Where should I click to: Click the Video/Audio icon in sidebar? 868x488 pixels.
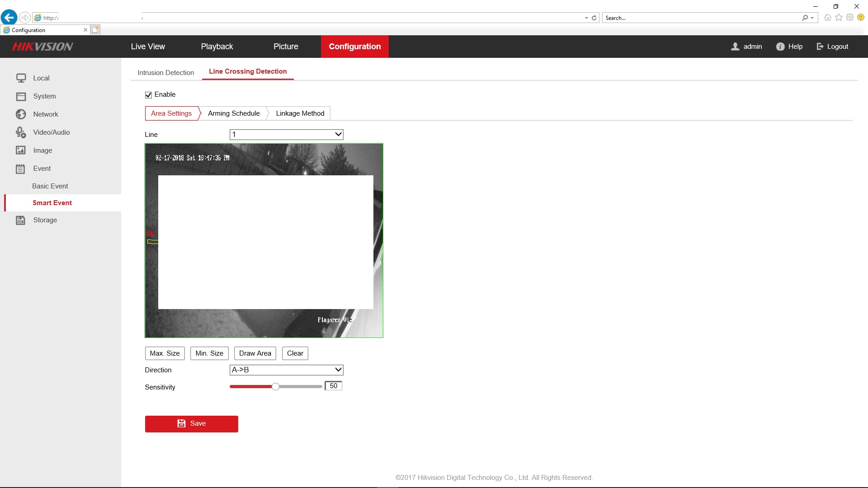click(21, 132)
